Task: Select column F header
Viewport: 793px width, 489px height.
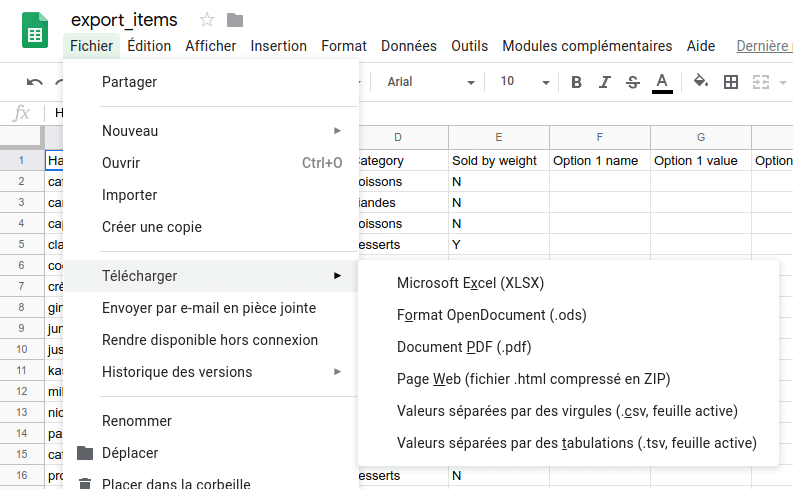Action: coord(600,138)
